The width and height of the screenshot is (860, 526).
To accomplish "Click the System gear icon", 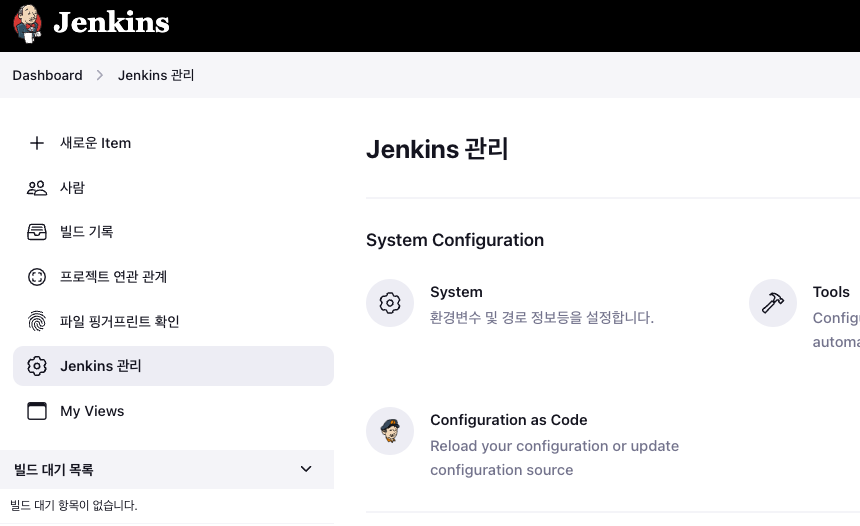I will [x=390, y=303].
